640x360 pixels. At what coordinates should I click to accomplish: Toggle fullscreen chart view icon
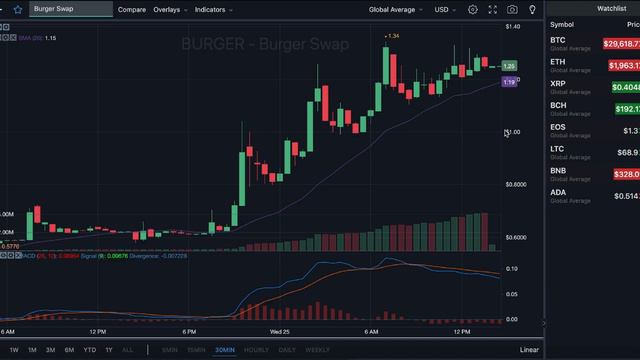[493, 9]
